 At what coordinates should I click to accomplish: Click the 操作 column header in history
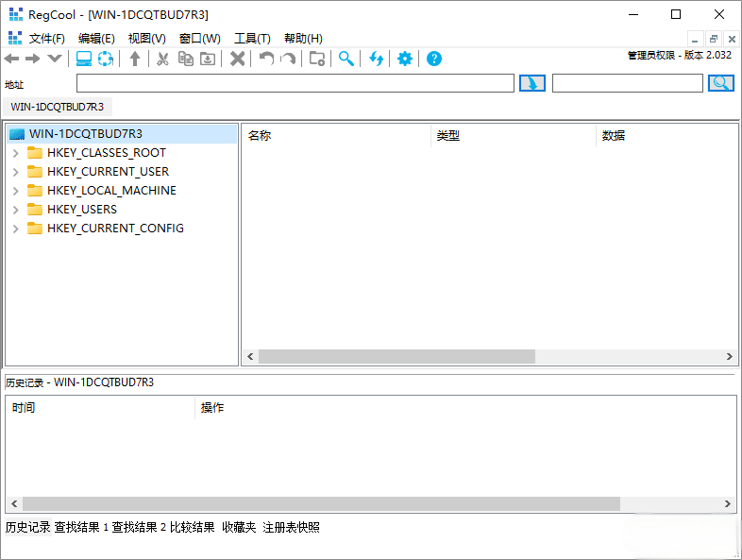[x=465, y=408]
